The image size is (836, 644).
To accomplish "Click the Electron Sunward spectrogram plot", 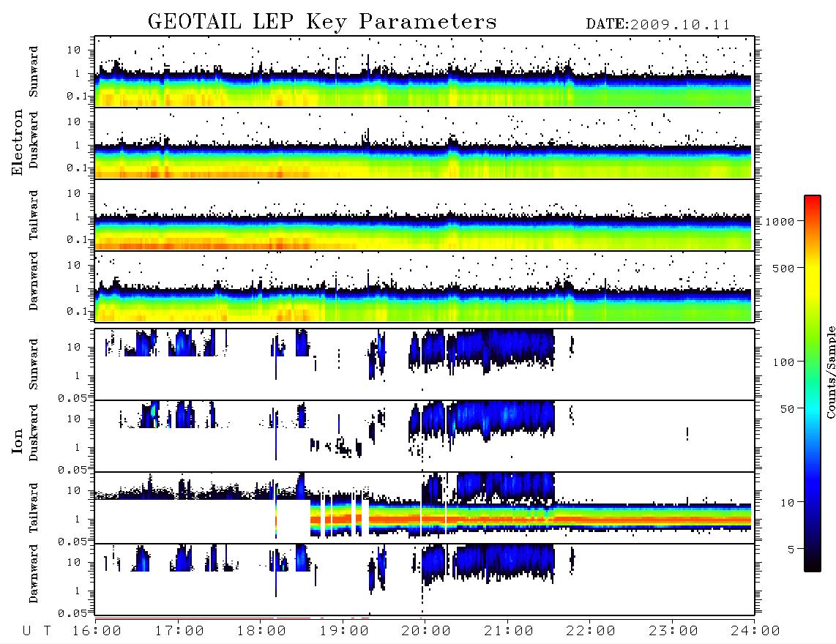I will tap(425, 72).
